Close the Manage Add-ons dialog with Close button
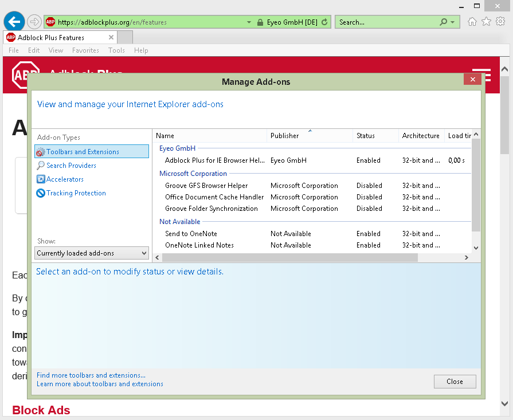This screenshot has width=513, height=420. coord(455,381)
